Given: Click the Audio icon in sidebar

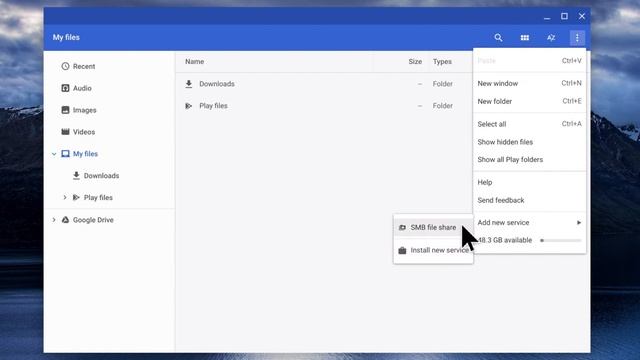Looking at the screenshot, I should coord(65,88).
